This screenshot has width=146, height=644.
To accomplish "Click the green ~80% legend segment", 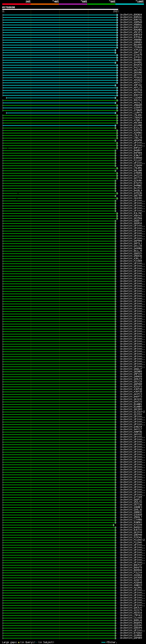I will click(101, 4).
